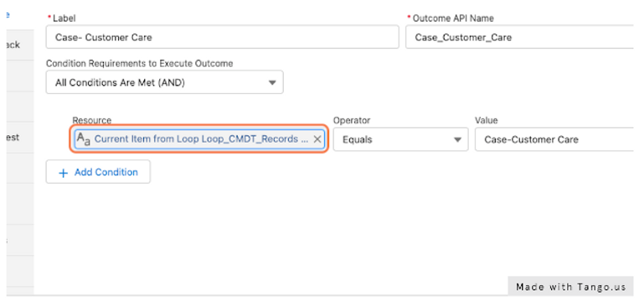Focus the Label field with Case- Customer Care
The width and height of the screenshot is (644, 307).
click(222, 37)
